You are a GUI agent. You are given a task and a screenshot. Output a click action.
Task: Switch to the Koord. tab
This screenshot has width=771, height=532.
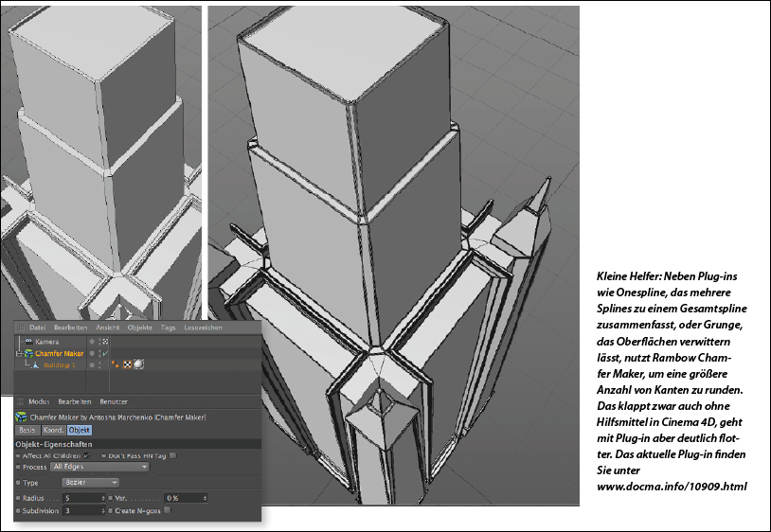pos(53,430)
